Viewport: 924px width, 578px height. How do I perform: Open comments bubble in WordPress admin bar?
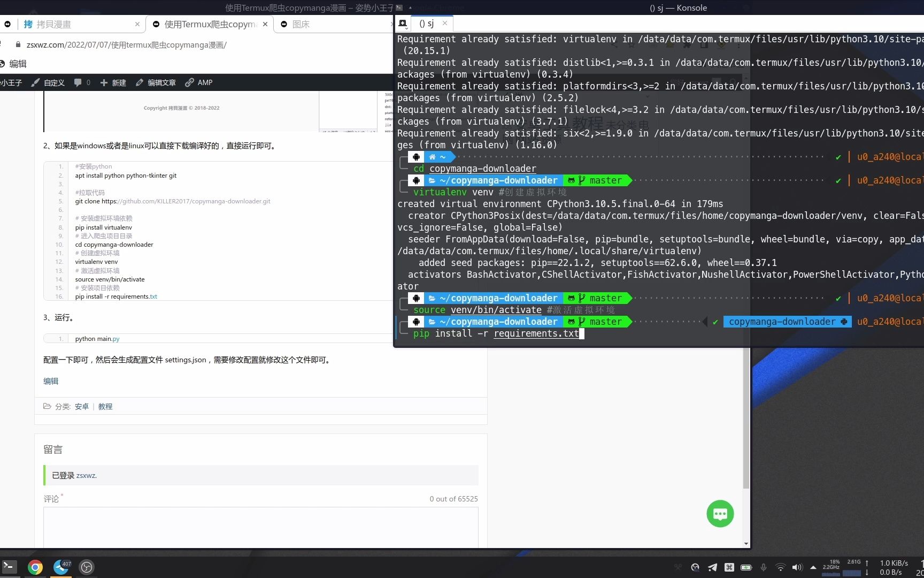pyautogui.click(x=82, y=82)
